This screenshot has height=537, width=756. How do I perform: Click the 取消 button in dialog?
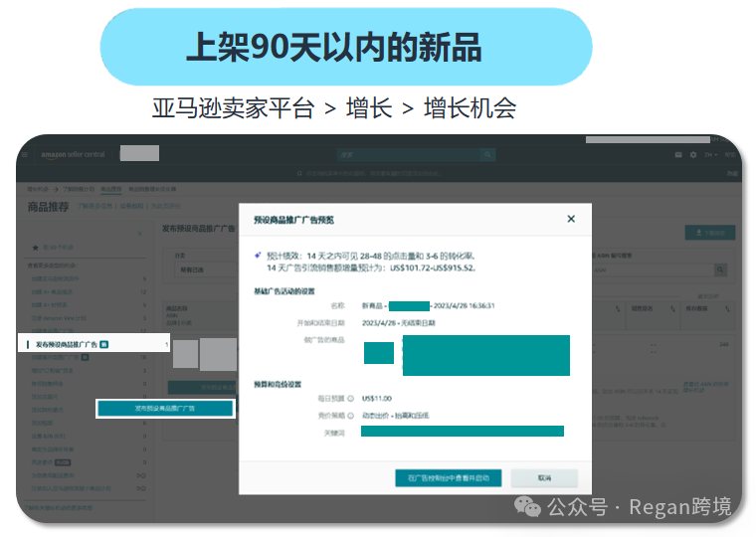click(544, 478)
